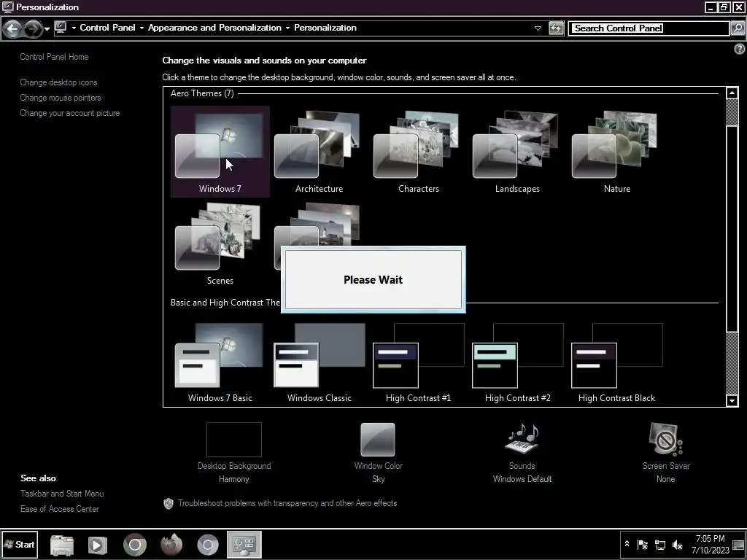Click the Help question mark icon
The width and height of the screenshot is (747, 560).
click(740, 49)
